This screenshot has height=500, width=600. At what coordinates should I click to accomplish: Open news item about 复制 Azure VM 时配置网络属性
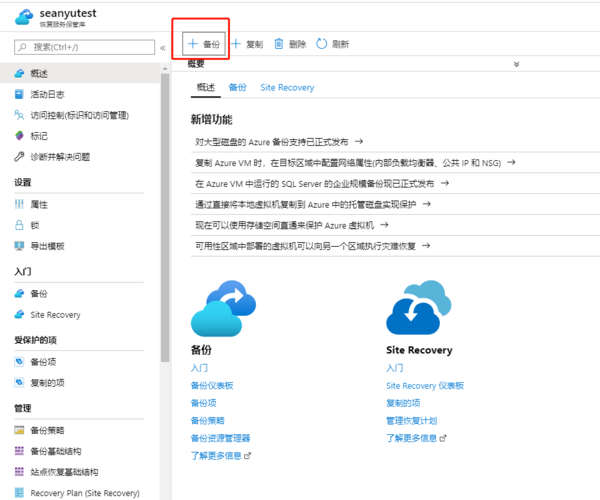[355, 163]
